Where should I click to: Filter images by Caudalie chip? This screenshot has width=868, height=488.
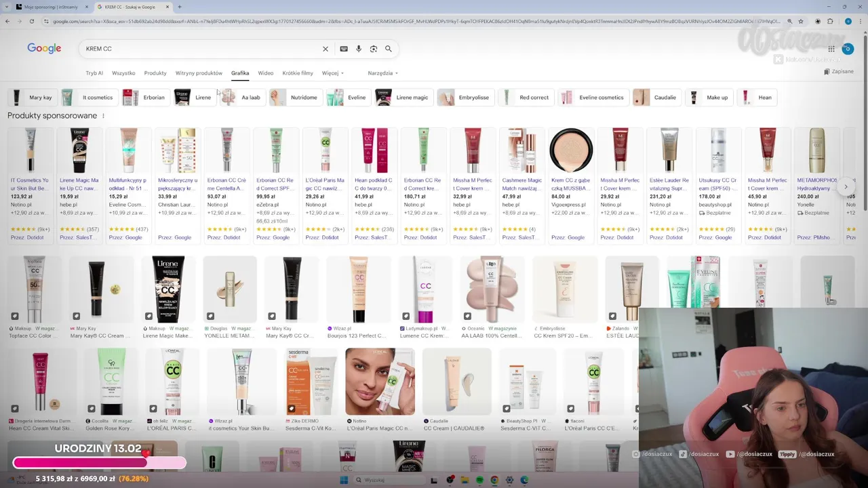656,98
